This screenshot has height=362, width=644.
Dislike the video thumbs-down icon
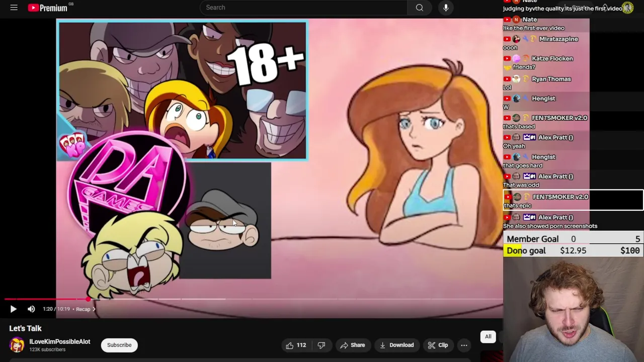[321, 345]
